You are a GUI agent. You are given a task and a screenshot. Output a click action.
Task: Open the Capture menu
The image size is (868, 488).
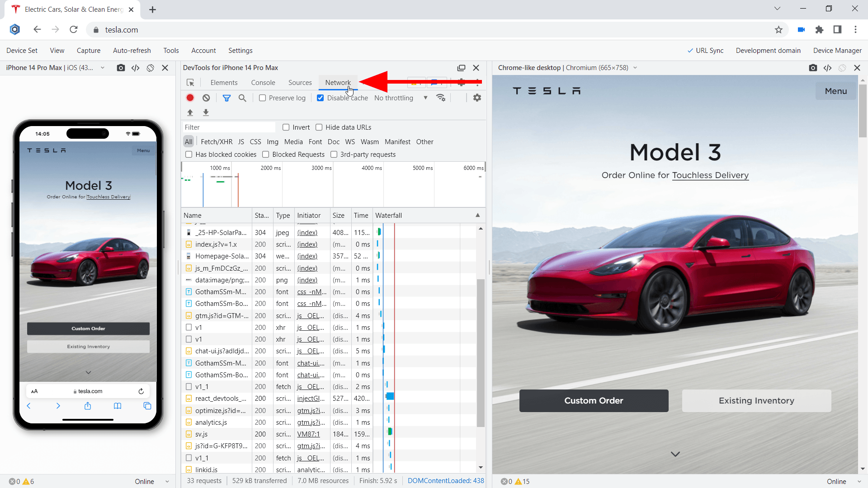tap(88, 51)
